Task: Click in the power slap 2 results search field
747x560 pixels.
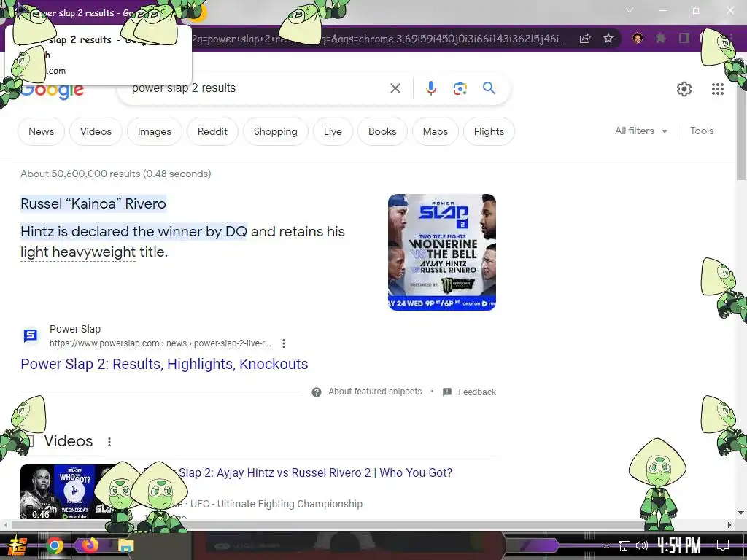Action: (x=258, y=88)
